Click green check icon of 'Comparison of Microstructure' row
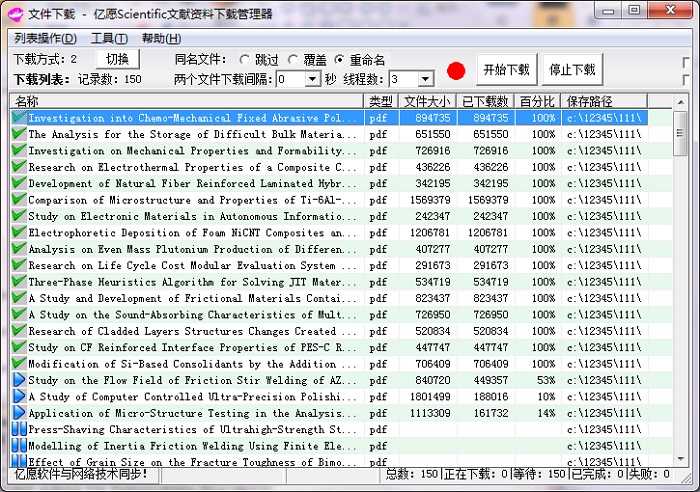Screen dimensions: 700x492 tap(19, 199)
